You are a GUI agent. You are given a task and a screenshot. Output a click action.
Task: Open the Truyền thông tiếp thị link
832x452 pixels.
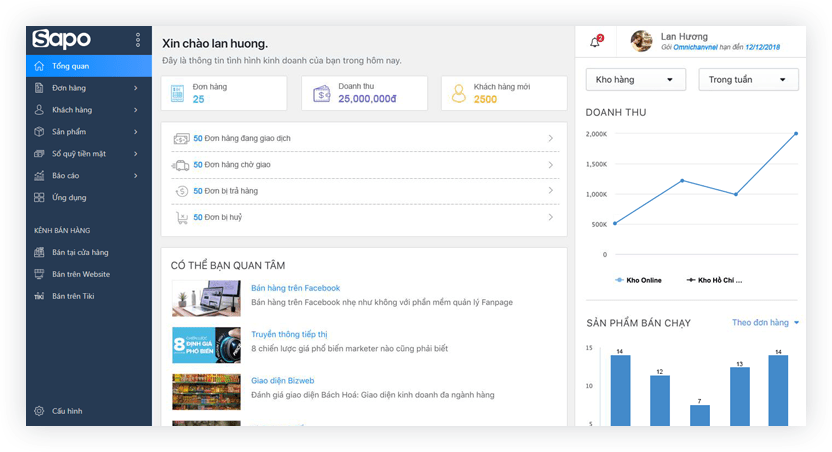(x=289, y=334)
